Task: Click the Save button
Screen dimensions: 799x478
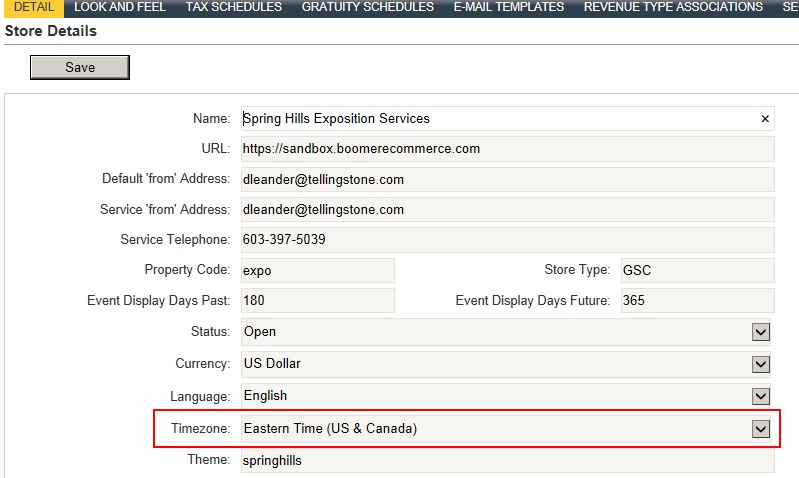Action: tap(80, 67)
